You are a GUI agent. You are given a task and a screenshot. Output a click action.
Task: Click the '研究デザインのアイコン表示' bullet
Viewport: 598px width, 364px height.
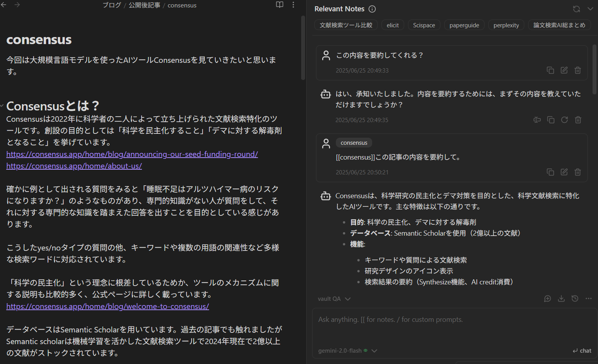click(x=409, y=271)
